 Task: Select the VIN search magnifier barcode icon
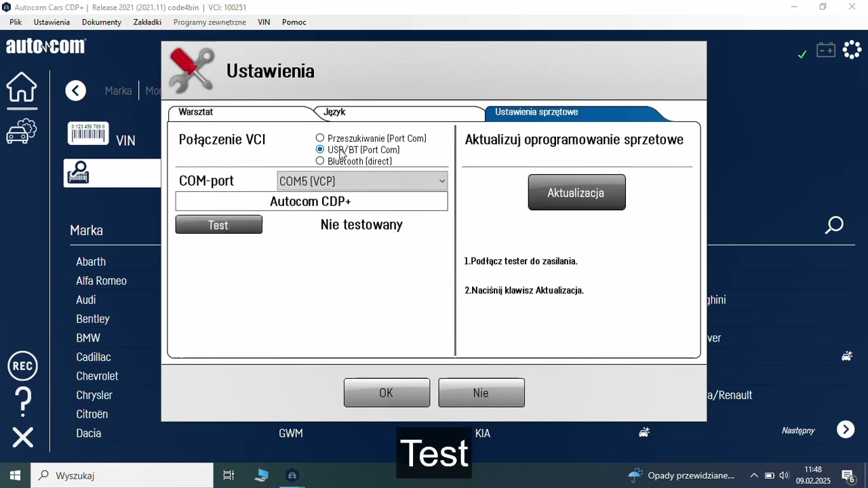coord(79,173)
